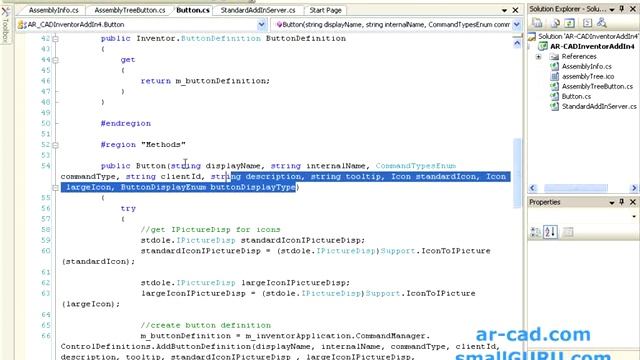Toggle Alphabetical sort in Properties panel
This screenshot has width=640, height=360.
coord(550,232)
